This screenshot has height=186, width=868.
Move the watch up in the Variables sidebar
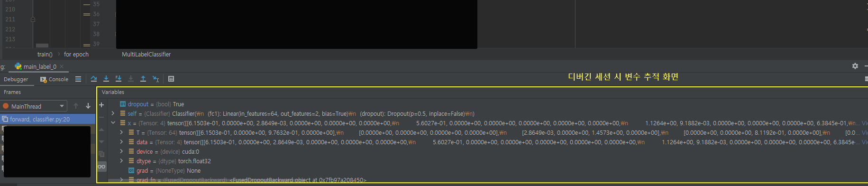click(101, 130)
